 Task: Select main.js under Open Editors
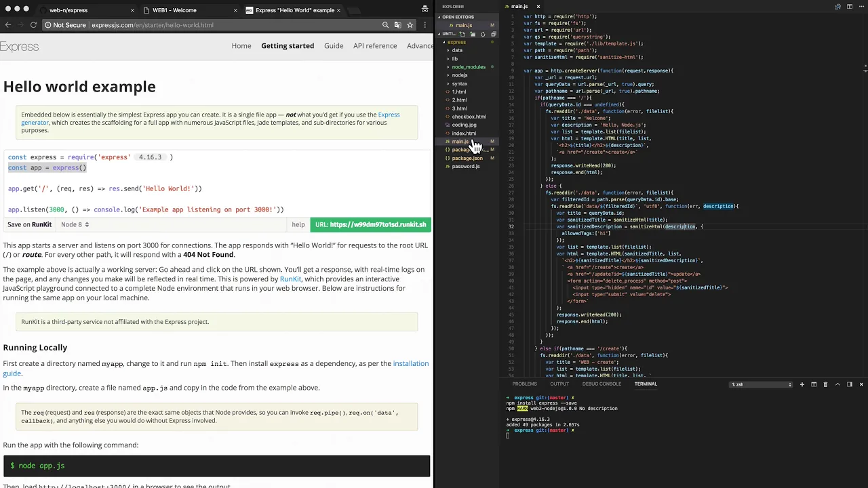tap(468, 26)
